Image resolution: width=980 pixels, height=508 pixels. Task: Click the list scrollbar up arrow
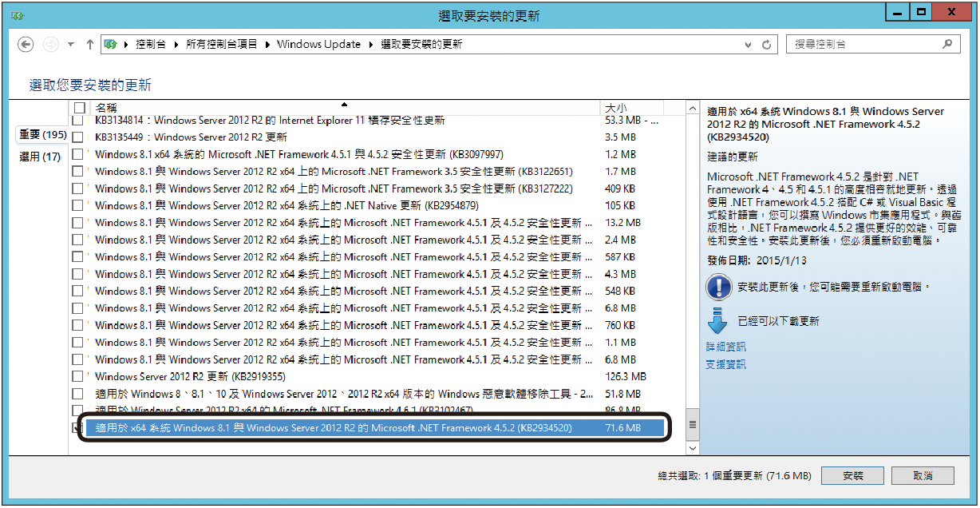(692, 109)
